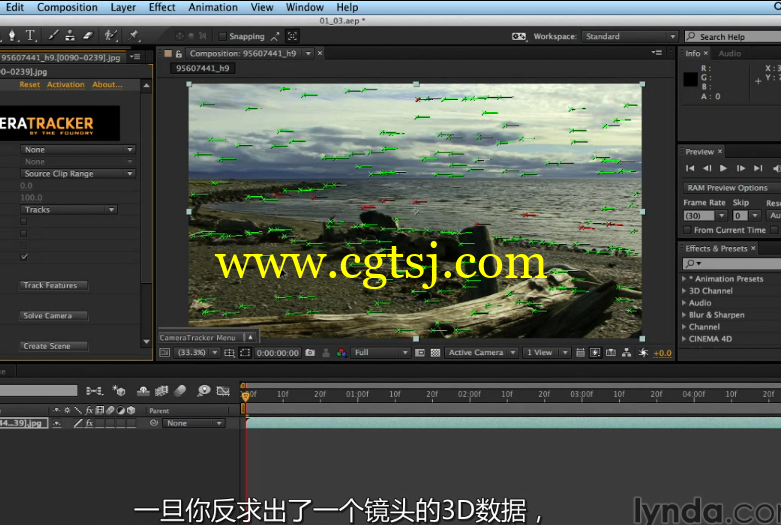Click the Solve Camera button
The height and width of the screenshot is (525, 781).
pos(54,316)
